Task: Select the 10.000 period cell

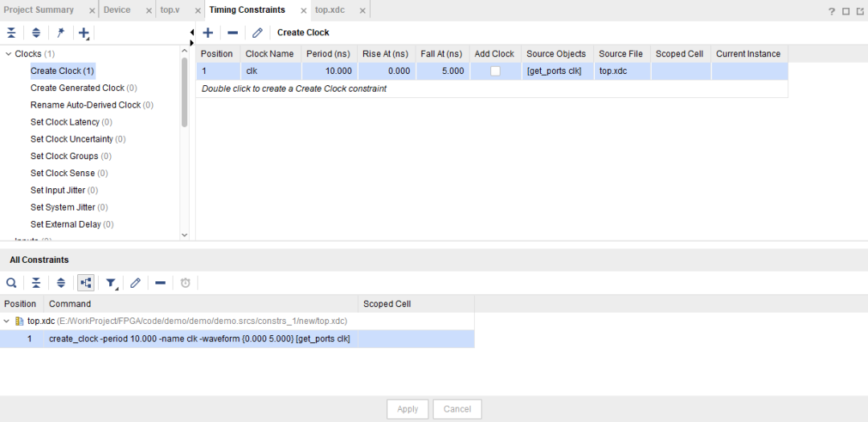Action: pyautogui.click(x=330, y=71)
